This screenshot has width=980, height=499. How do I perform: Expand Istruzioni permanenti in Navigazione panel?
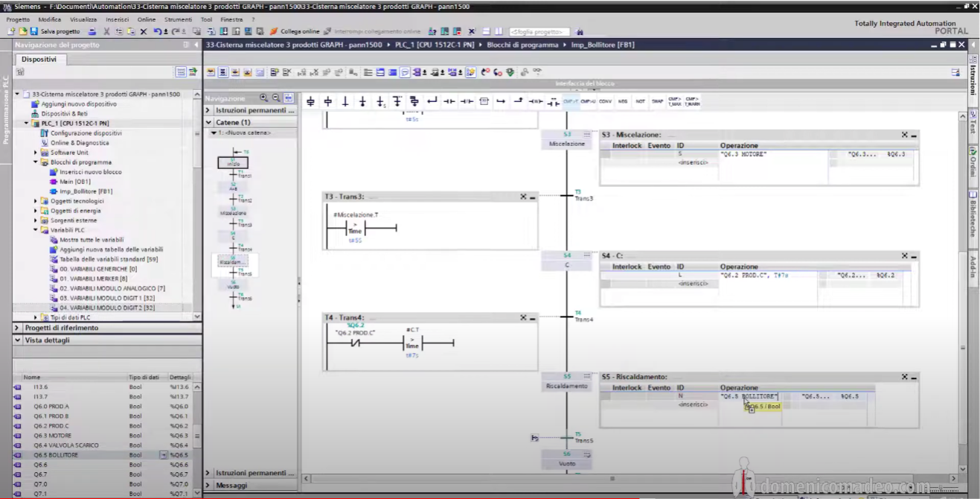[x=208, y=110]
